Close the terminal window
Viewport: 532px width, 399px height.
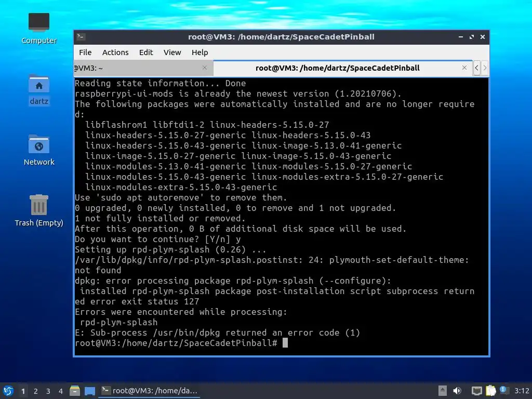[483, 37]
